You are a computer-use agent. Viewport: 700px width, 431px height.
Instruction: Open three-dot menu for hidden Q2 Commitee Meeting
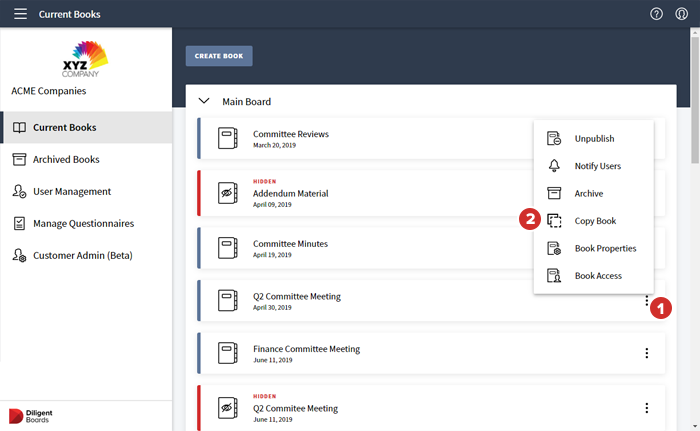click(x=647, y=407)
